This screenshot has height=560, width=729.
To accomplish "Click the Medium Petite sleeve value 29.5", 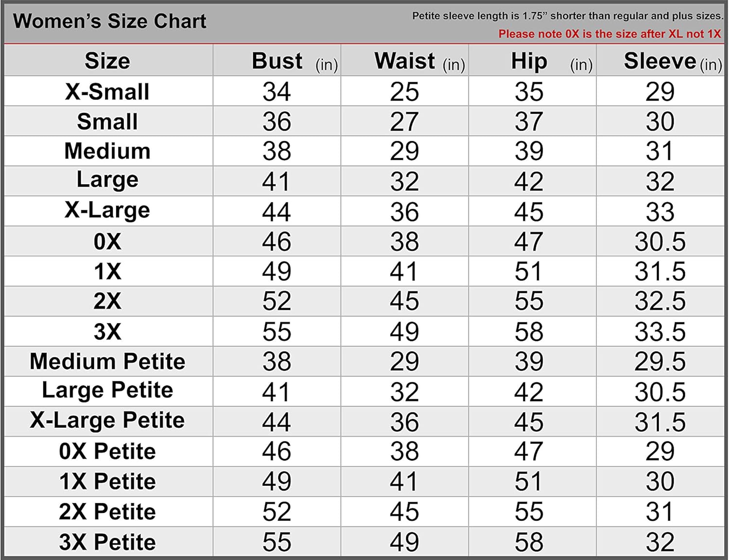I will (660, 361).
